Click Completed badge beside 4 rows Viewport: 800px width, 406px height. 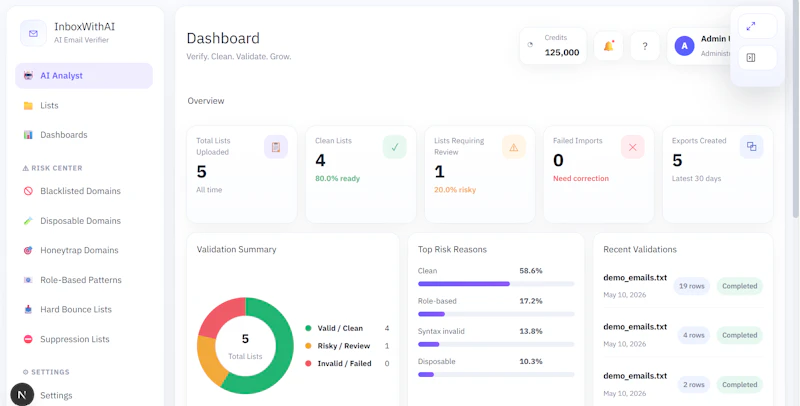pos(739,335)
